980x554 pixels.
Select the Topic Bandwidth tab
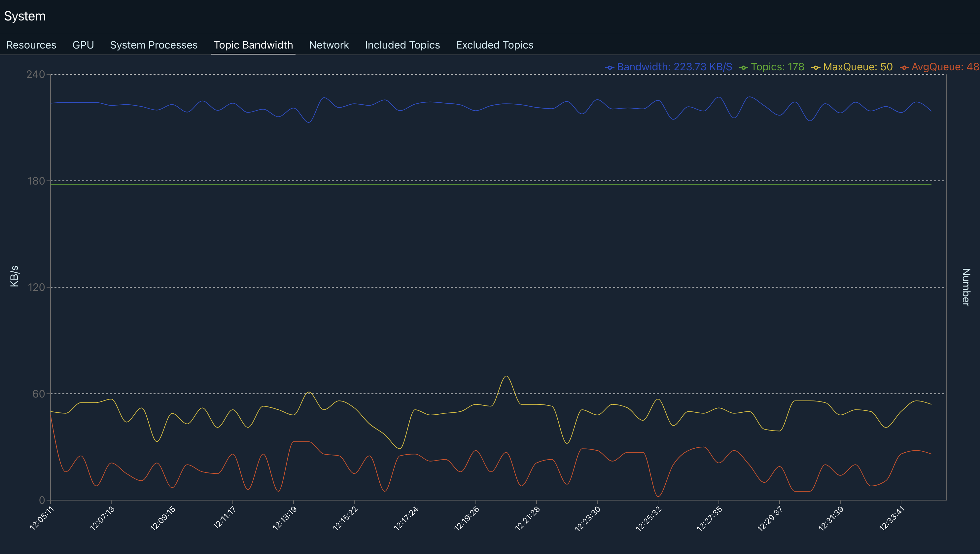(253, 45)
